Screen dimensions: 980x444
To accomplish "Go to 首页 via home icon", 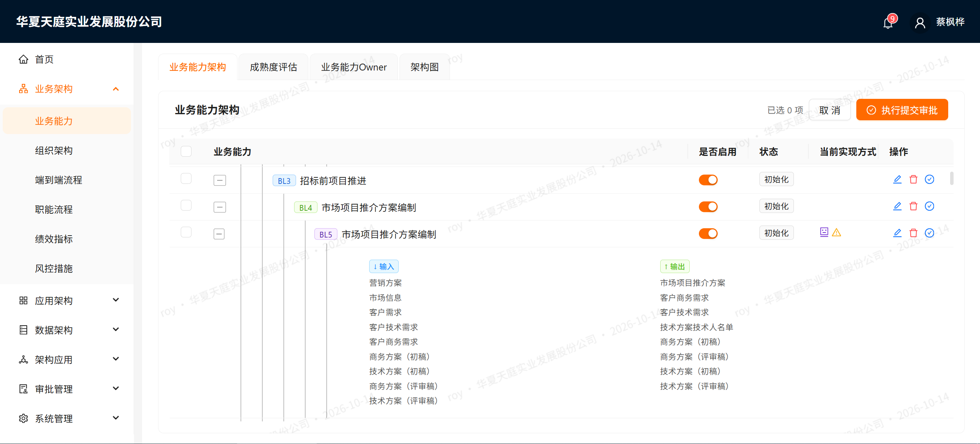I will tap(23, 59).
